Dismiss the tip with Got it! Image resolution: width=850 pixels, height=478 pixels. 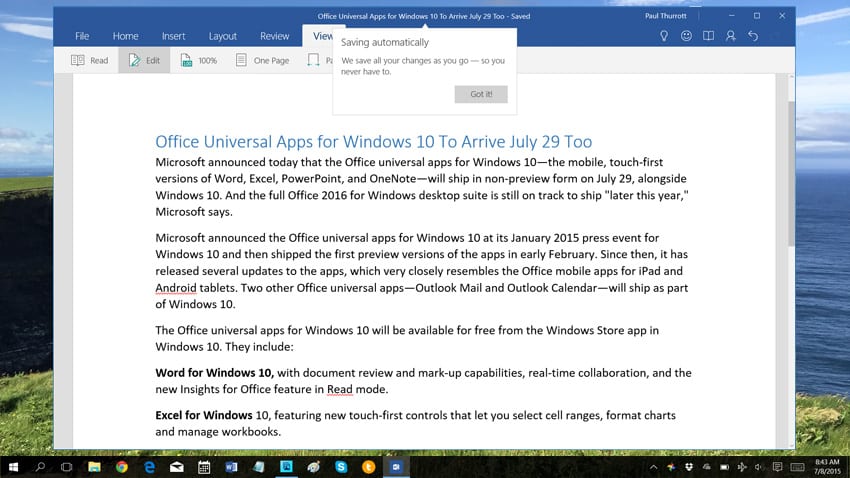481,94
